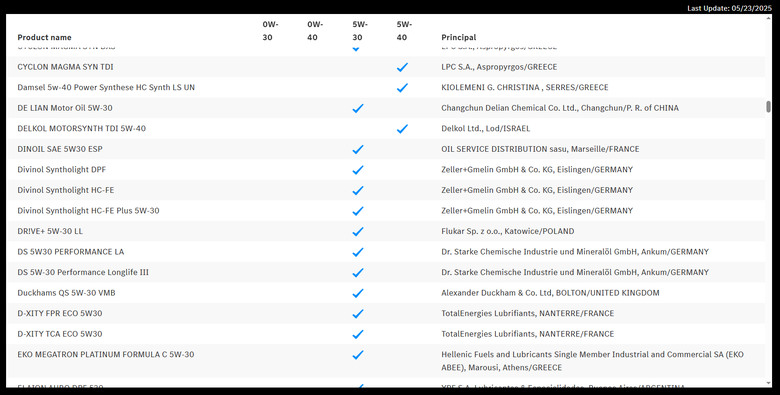Screen dimensions: 780x395
Task: Select DS 5W30 PERFORMANCE LA product
Action: click(x=71, y=252)
